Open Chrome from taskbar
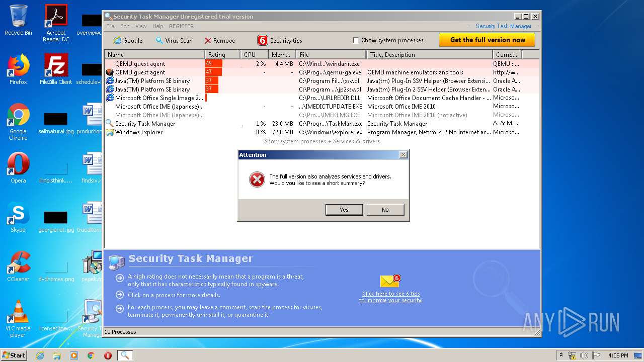Screen dimensions: 644x362 (91, 355)
